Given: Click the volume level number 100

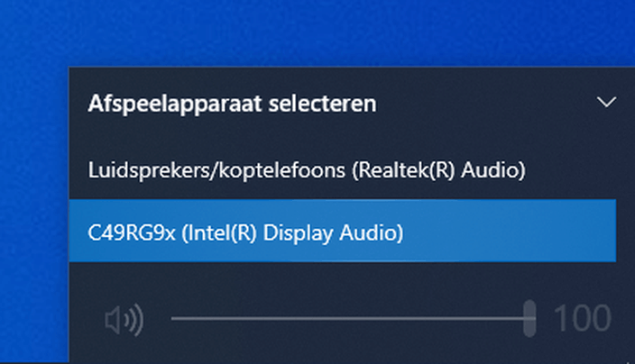Looking at the screenshot, I should [x=581, y=319].
